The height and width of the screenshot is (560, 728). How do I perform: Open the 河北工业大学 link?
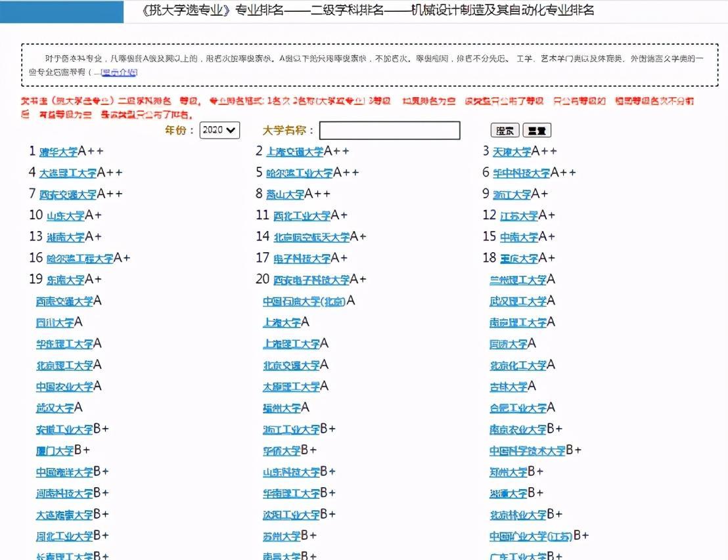[x=64, y=536]
